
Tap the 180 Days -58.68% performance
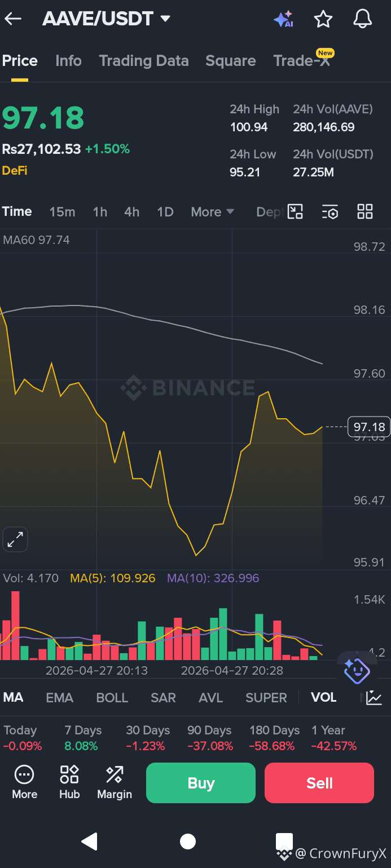tap(274, 738)
